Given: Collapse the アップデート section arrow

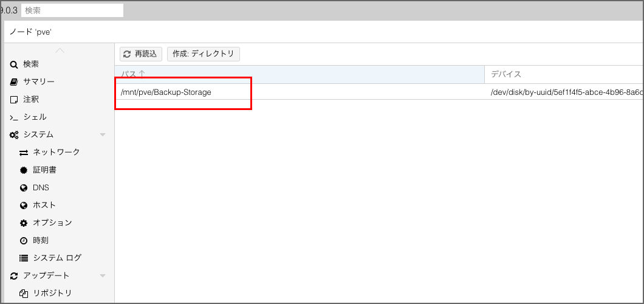Looking at the screenshot, I should click(103, 276).
